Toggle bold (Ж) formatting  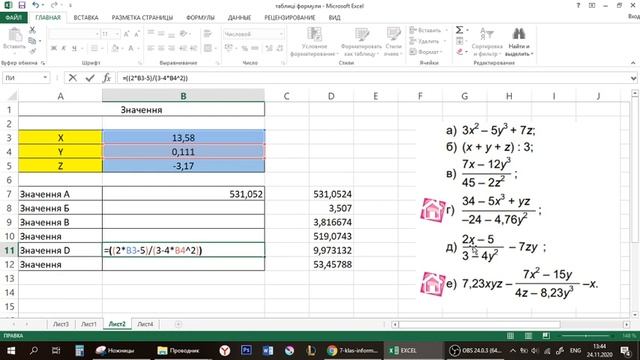(x=53, y=48)
